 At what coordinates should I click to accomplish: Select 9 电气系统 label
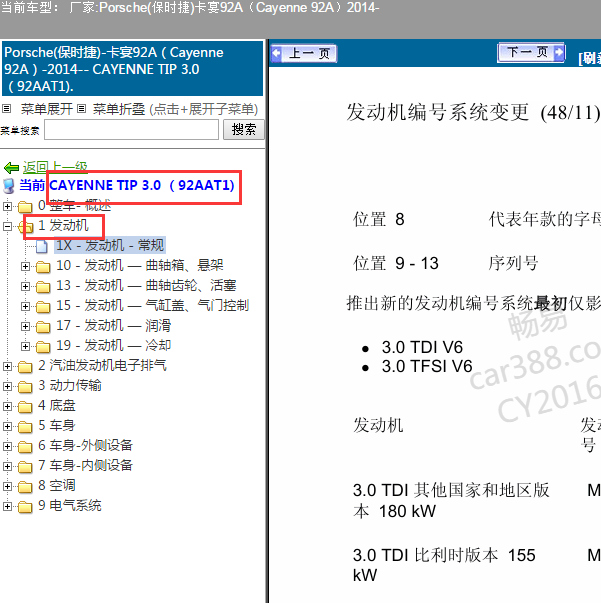70,505
